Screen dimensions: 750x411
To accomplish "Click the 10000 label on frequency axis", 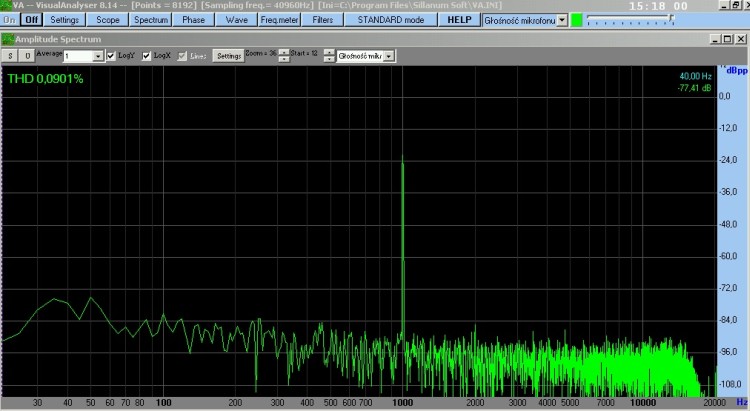I will click(643, 403).
